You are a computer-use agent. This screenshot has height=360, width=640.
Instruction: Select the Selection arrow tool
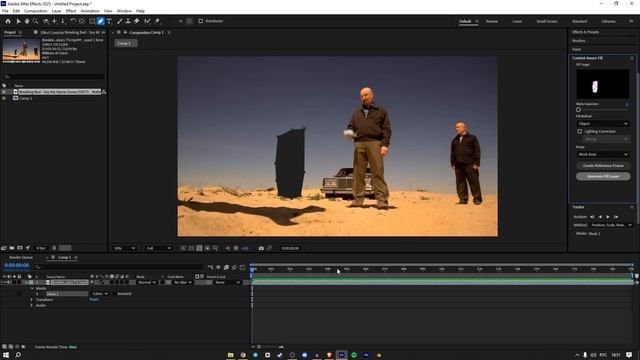click(x=18, y=21)
